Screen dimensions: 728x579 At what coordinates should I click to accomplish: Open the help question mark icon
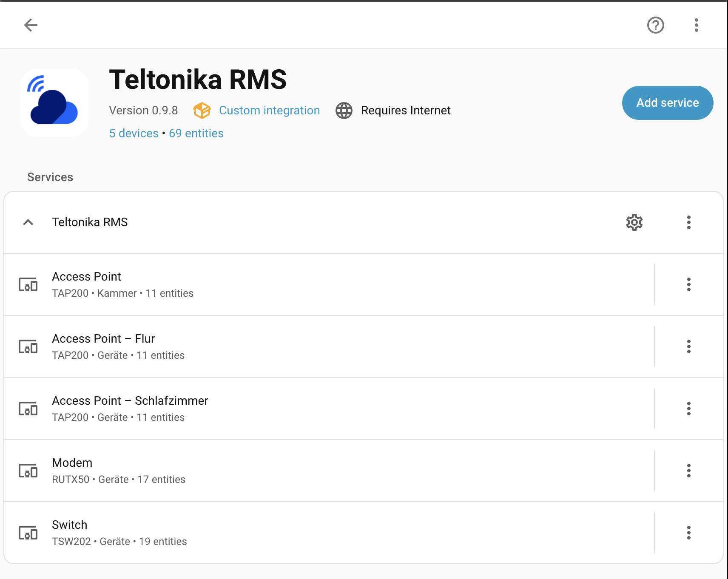655,25
